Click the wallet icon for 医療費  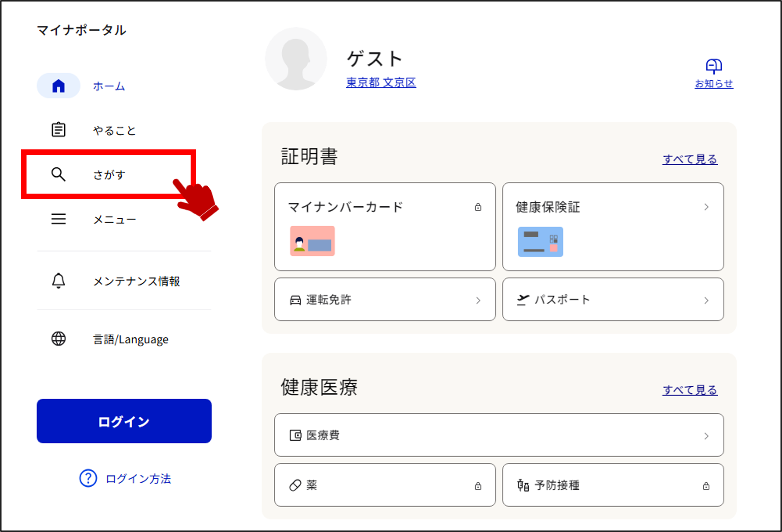coord(295,435)
